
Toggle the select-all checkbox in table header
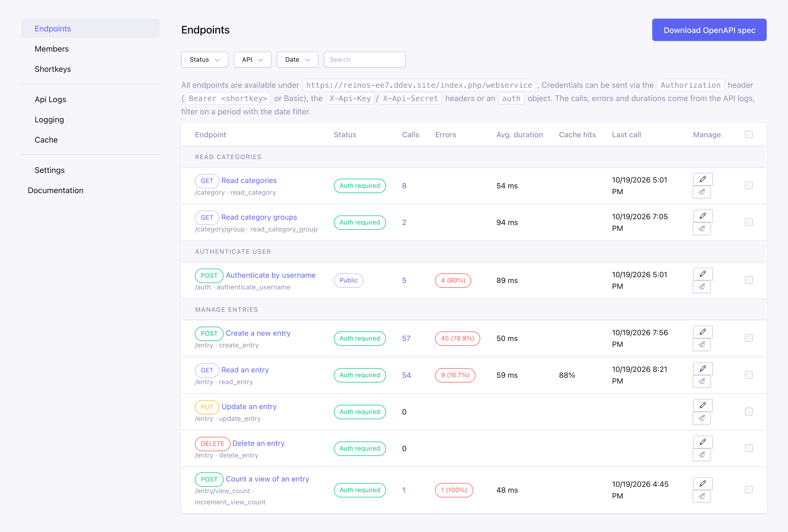coord(749,135)
